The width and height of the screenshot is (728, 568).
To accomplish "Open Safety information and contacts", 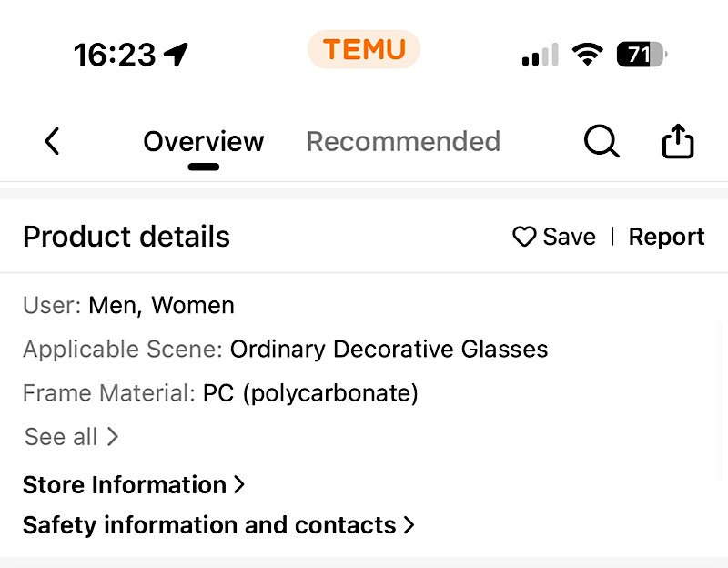I will tap(218, 525).
